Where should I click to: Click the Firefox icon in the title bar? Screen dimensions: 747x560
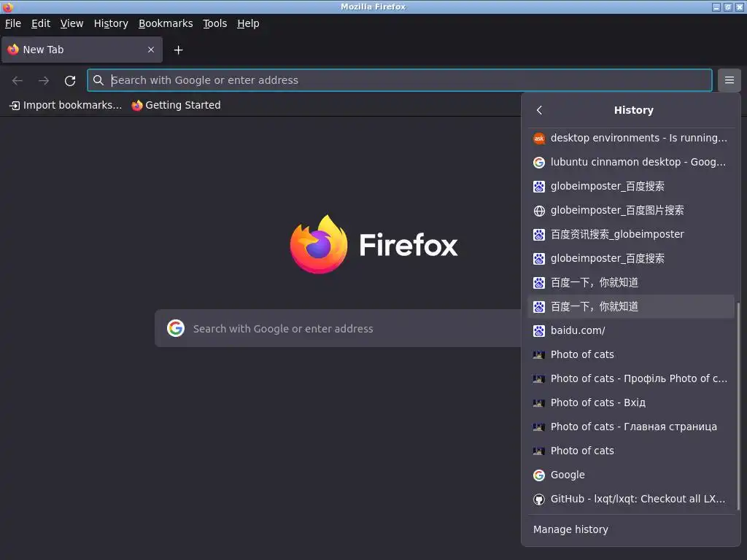coord(7,7)
